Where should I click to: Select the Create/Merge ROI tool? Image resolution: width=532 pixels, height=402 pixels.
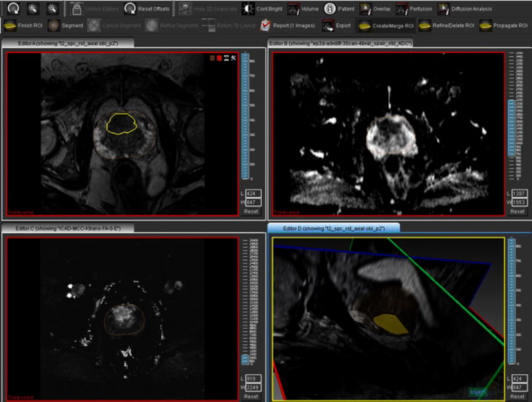pos(381,25)
